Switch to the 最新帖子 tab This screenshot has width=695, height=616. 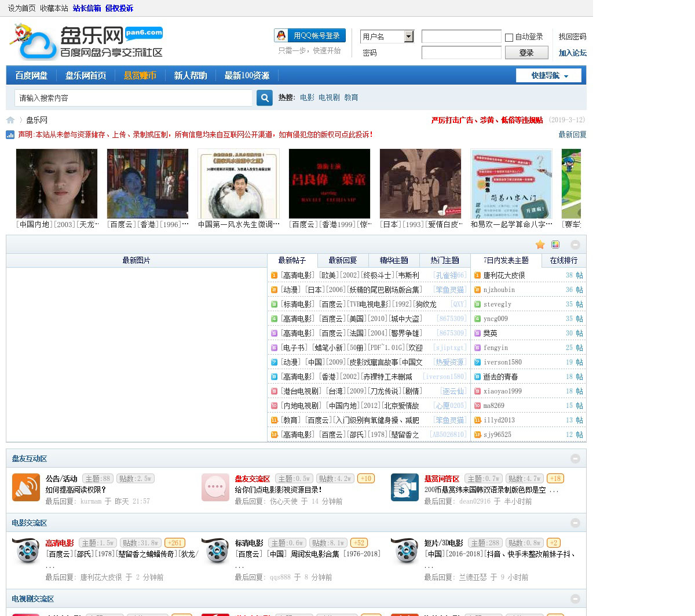point(292,260)
